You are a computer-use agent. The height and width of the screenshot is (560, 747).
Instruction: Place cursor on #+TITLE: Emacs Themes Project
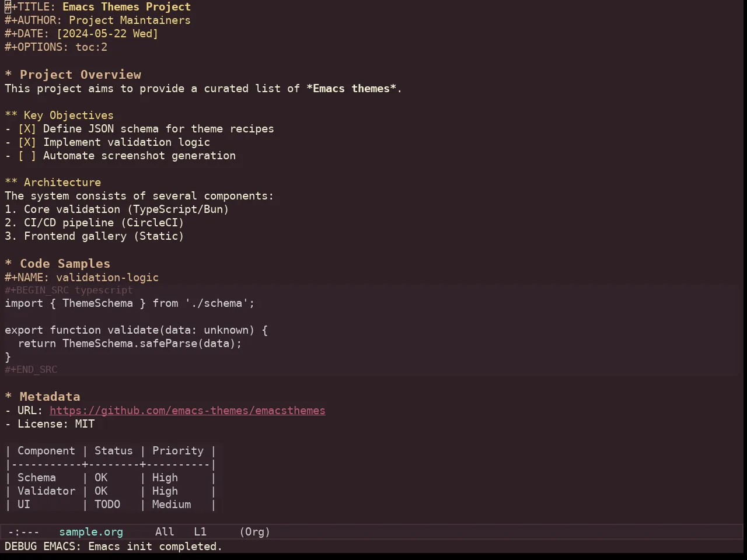[x=97, y=7]
